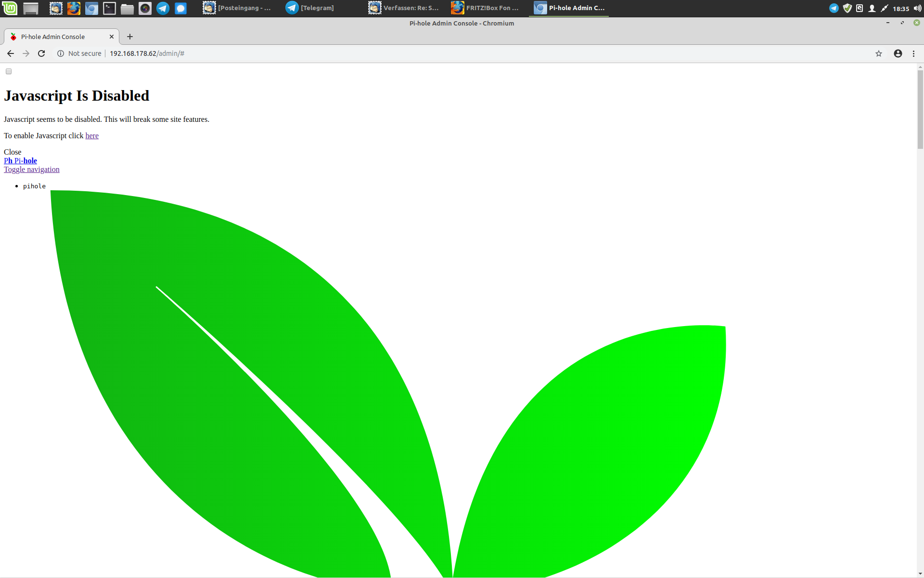Close the Chromium window
Viewport: 924px width, 578px height.
(917, 23)
